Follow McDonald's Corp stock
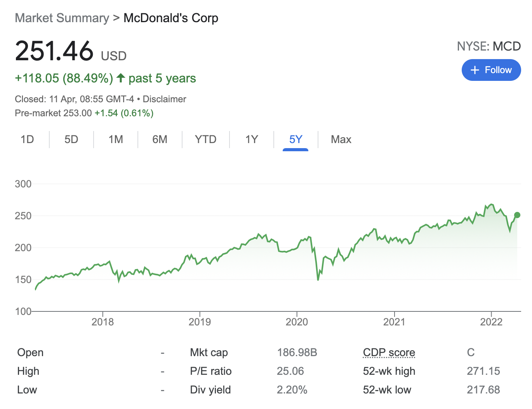532x409 pixels. coord(491,70)
